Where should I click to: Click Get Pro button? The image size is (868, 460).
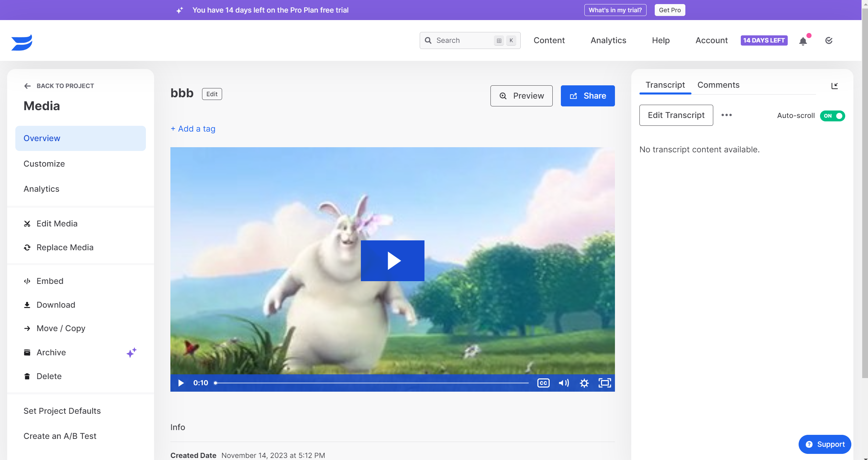670,10
